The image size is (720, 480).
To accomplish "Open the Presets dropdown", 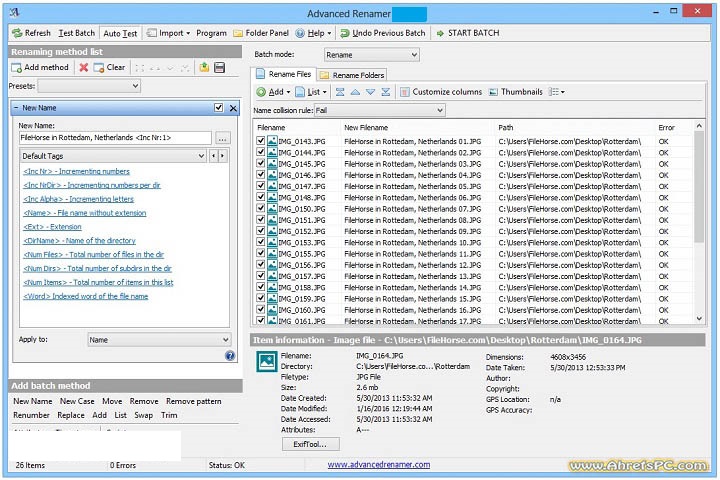I will (89, 86).
